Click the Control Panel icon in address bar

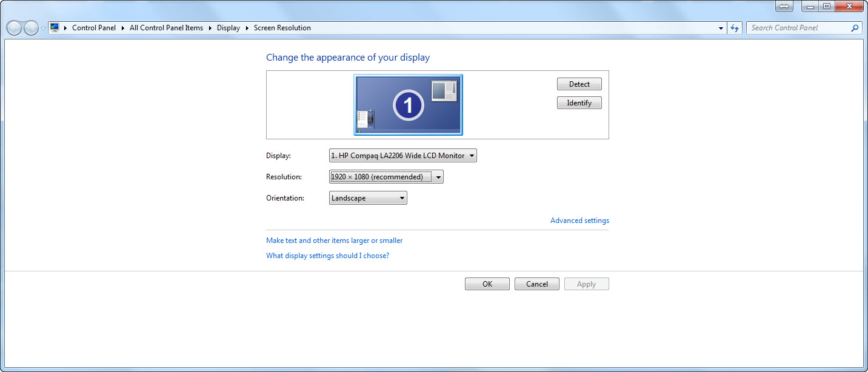click(55, 27)
